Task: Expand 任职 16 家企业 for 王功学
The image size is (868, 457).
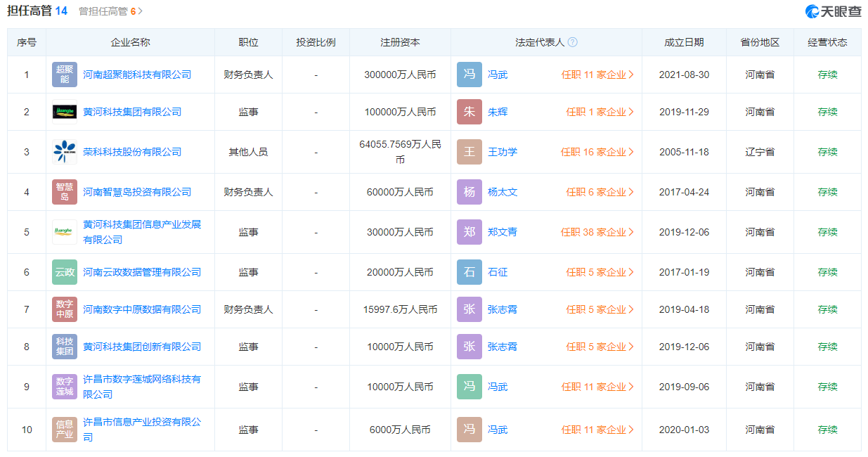Action: click(x=597, y=152)
